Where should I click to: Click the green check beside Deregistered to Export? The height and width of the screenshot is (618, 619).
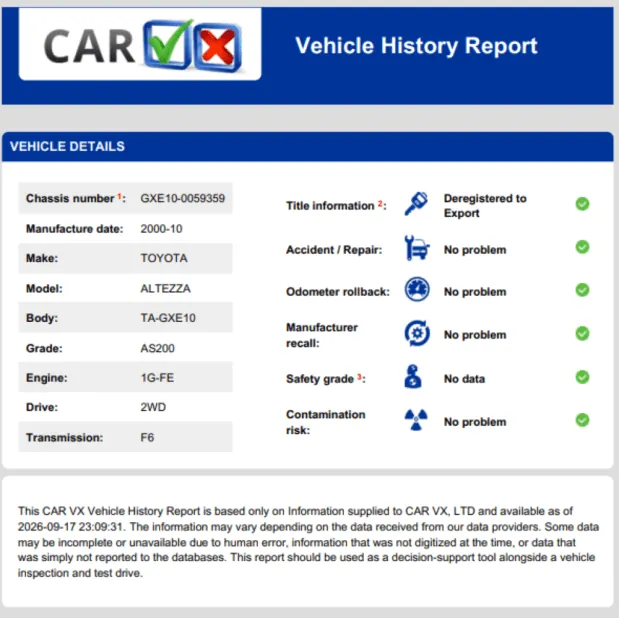582,204
